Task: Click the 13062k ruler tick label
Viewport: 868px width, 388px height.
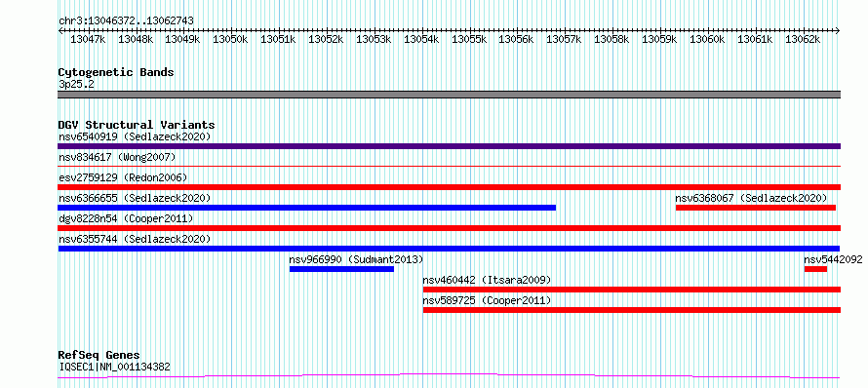Action: tap(803, 39)
